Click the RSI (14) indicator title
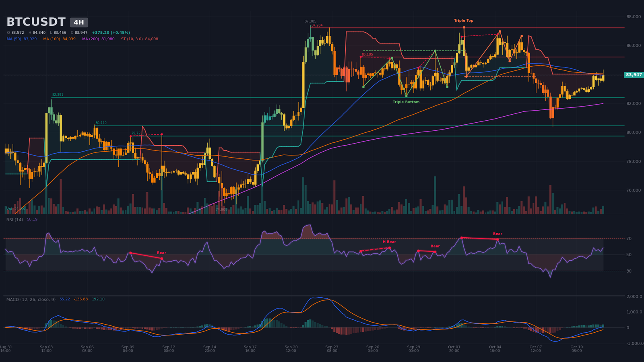The width and height of the screenshot is (644, 362). tap(14, 220)
